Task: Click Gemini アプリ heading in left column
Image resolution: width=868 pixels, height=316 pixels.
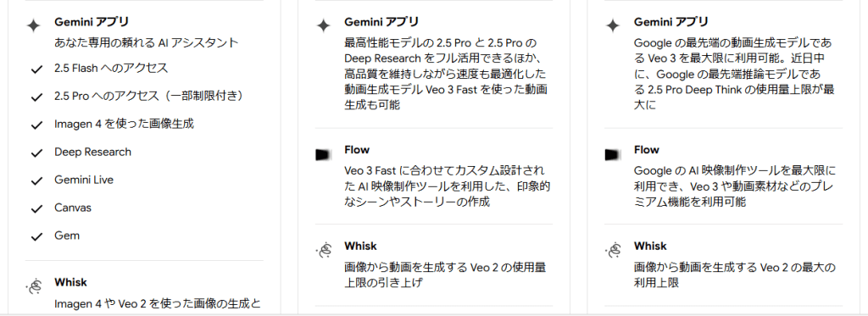Action: [x=92, y=22]
